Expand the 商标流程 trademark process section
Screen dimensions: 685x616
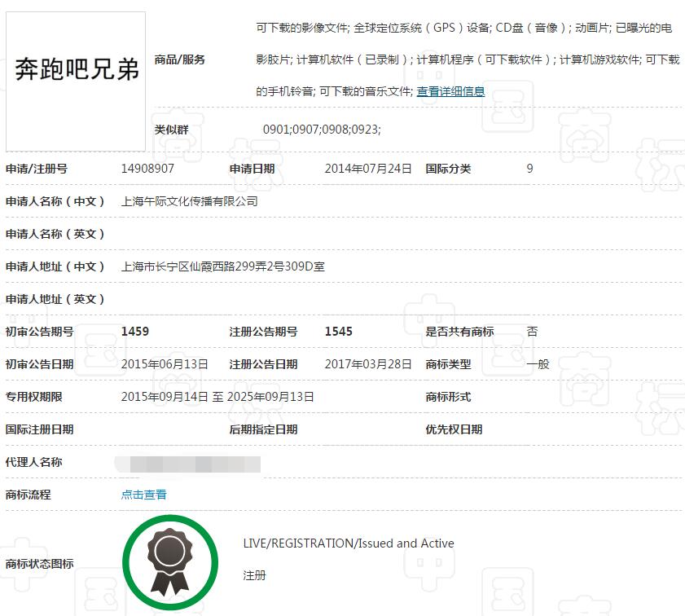(33, 495)
